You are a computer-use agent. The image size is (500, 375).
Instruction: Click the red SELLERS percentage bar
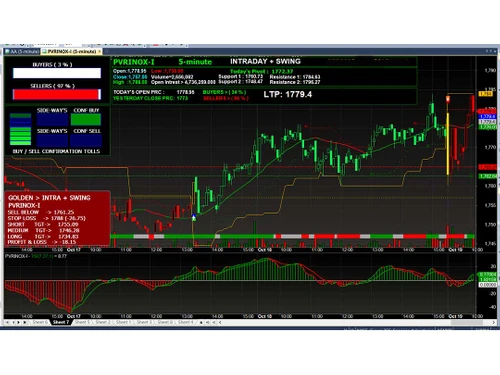(57, 94)
